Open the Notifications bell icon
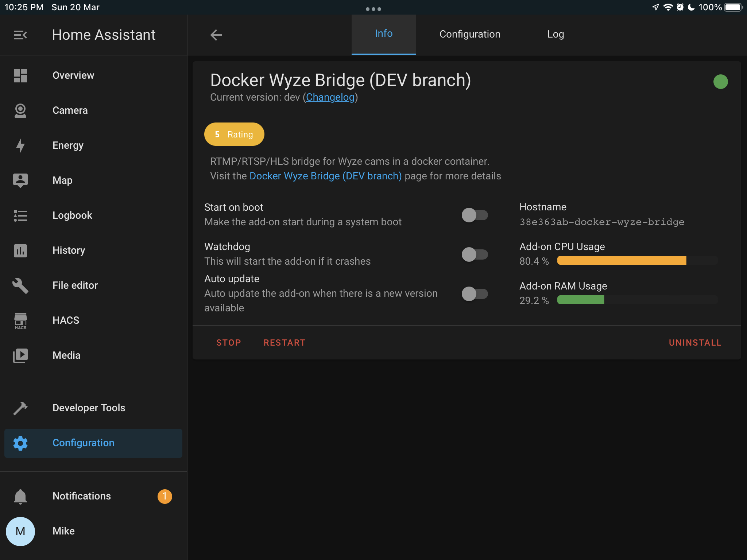Image resolution: width=747 pixels, height=560 pixels. [20, 496]
